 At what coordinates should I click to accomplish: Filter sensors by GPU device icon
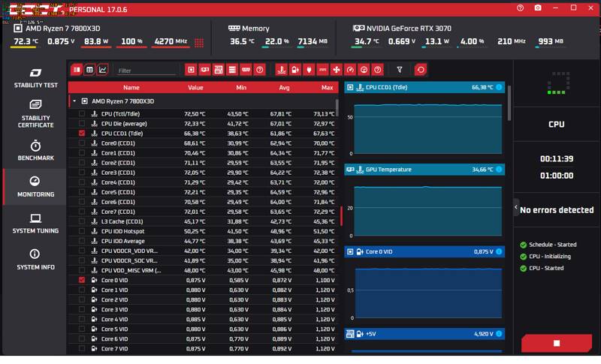pos(204,70)
